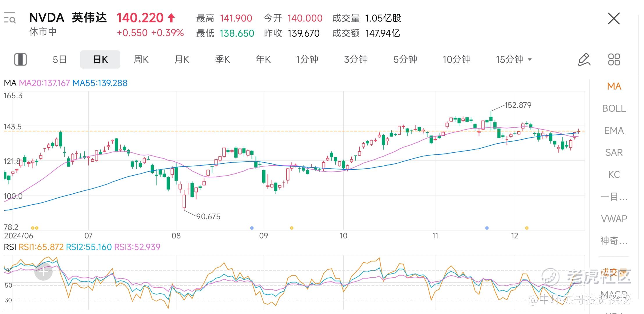Click the current price 140.220
Image resolution: width=644 pixels, height=314 pixels.
coord(140,18)
